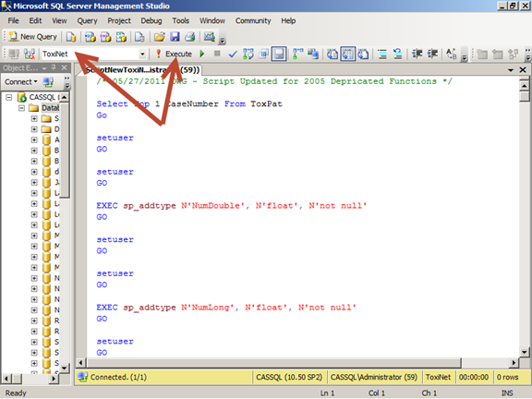Open Connect dropdown in Object Explorer

point(21,82)
